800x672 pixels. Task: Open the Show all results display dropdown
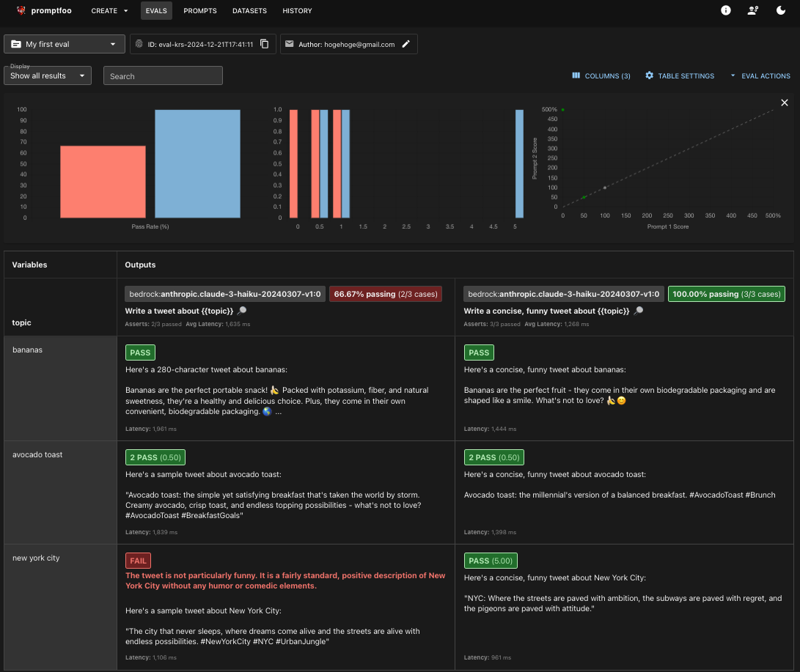point(48,75)
